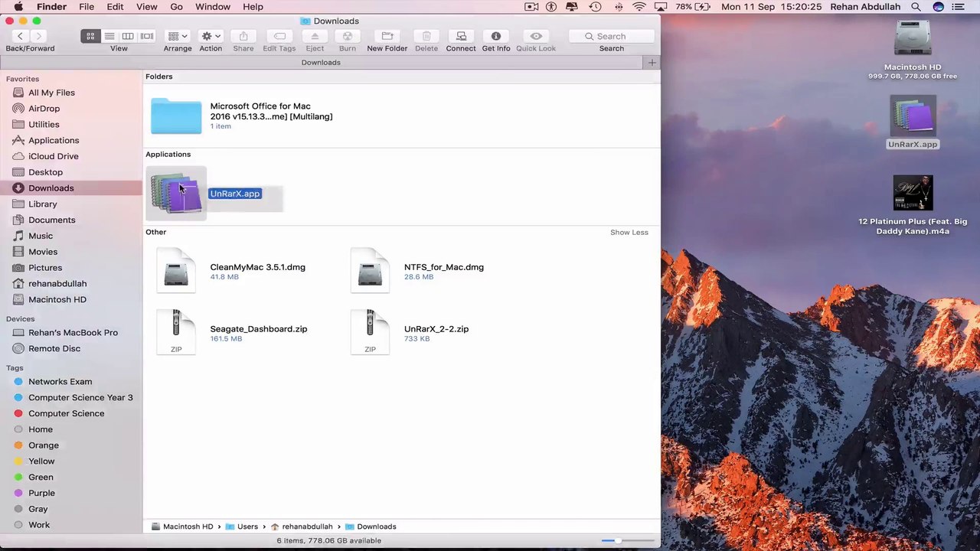Click the New Folder toolbar icon

[387, 36]
